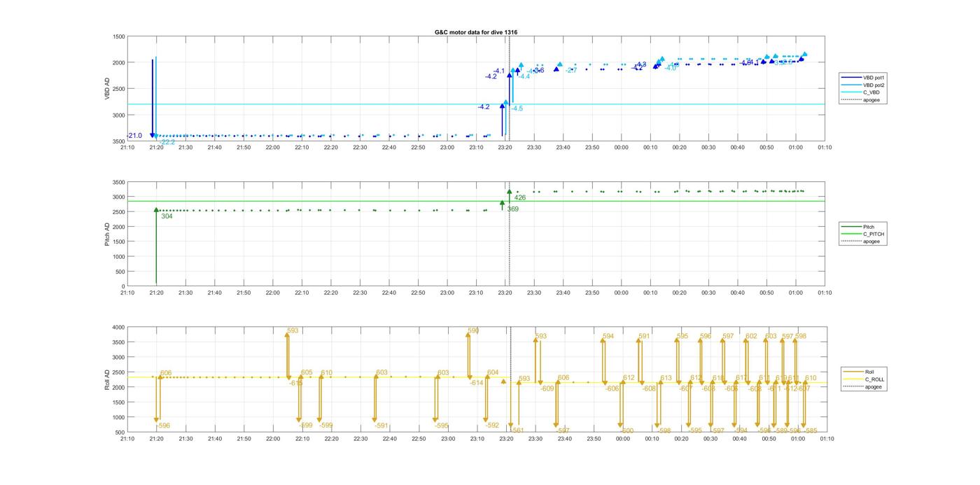The width and height of the screenshot is (980, 485).
Task: Click the '4000' tick on Roll AD axis
Action: [x=119, y=328]
